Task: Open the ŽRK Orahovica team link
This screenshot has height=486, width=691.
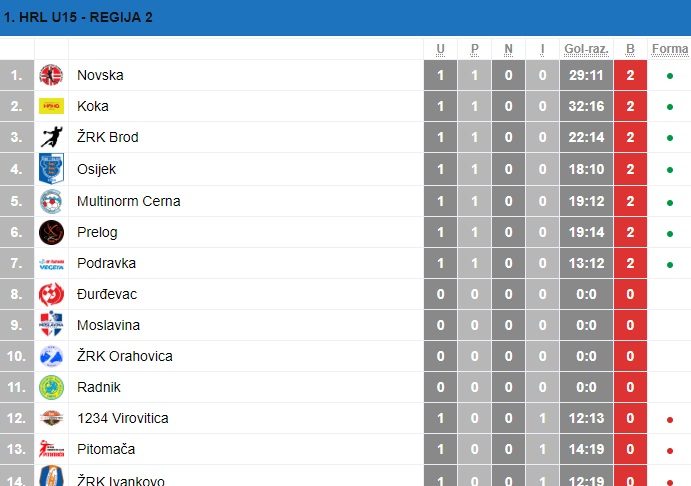Action: pyautogui.click(x=125, y=356)
